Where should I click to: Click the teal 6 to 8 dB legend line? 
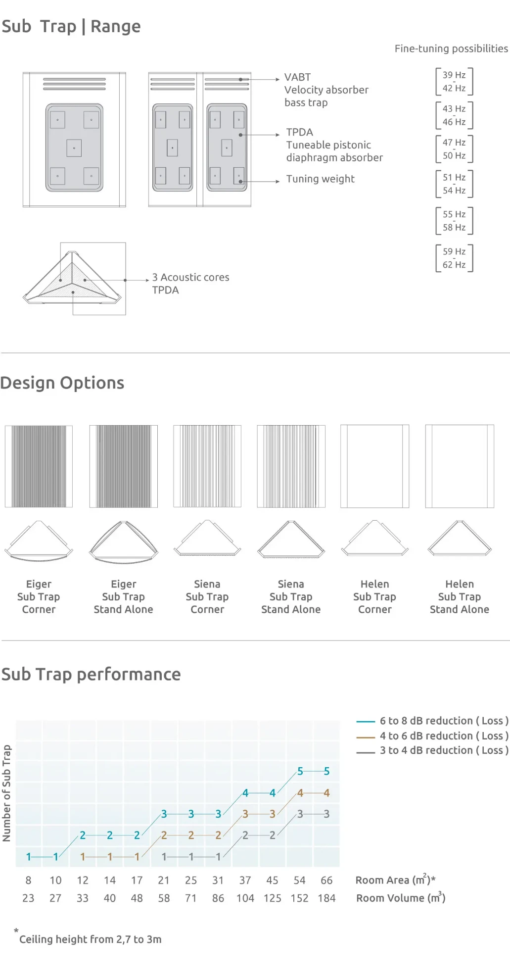pos(366,721)
